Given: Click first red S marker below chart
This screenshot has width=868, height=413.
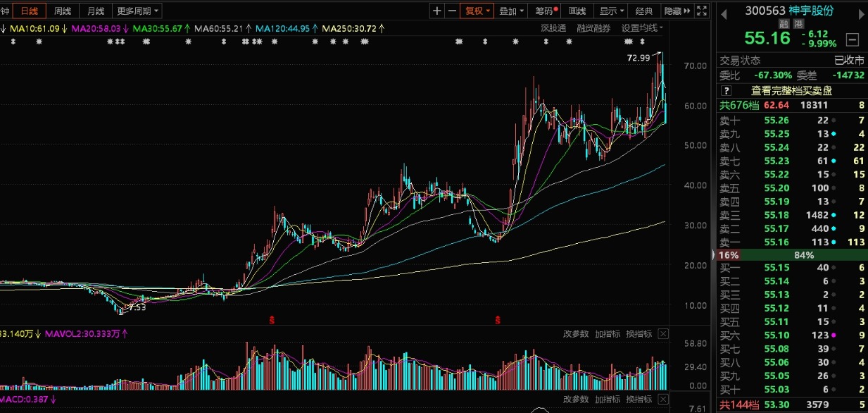Looking at the screenshot, I should point(272,320).
